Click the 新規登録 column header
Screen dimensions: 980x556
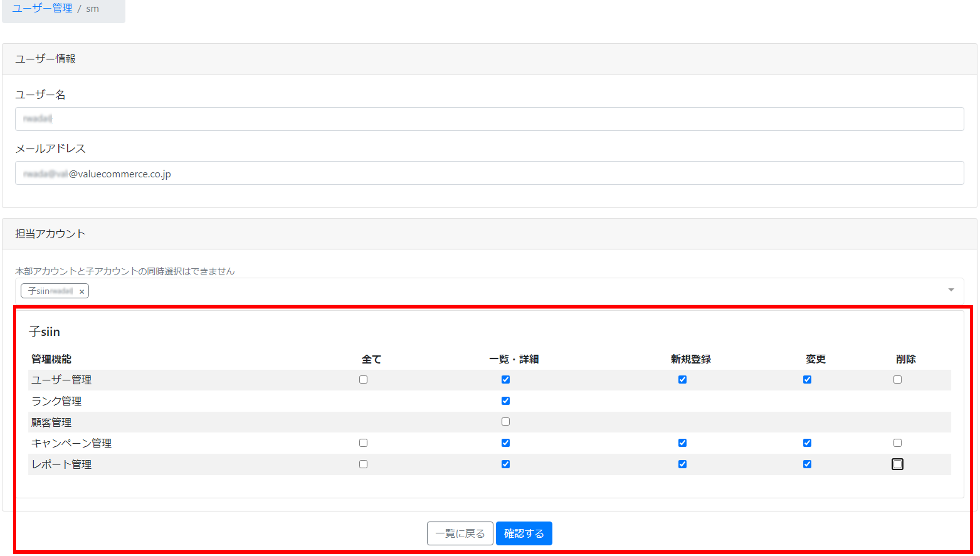click(691, 359)
